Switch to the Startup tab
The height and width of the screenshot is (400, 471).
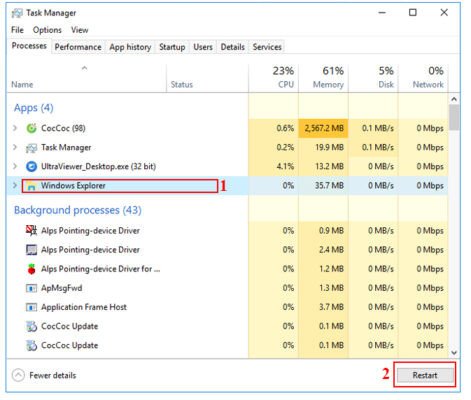172,47
